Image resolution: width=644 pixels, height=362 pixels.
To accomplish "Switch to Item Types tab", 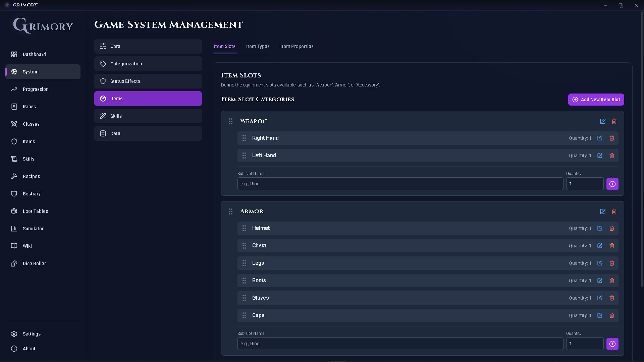I will [258, 46].
